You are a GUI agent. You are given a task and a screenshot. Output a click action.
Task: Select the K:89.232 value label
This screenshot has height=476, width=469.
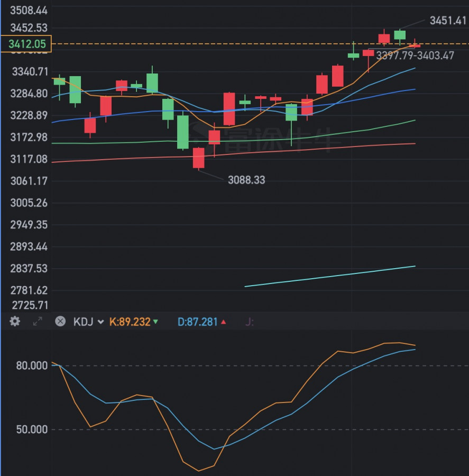pos(130,322)
